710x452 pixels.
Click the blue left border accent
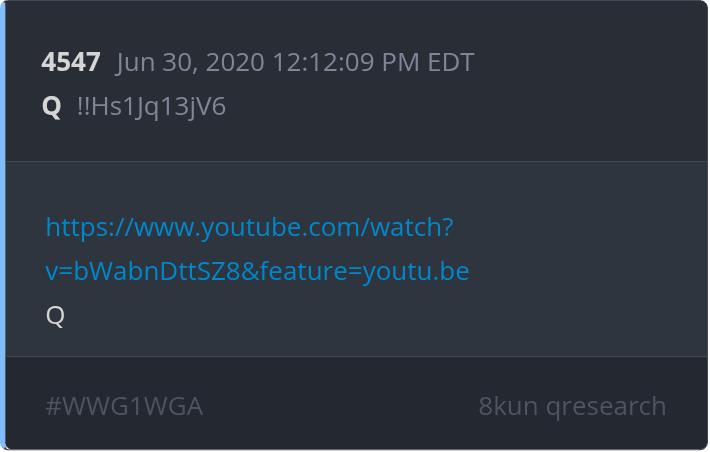[2, 226]
